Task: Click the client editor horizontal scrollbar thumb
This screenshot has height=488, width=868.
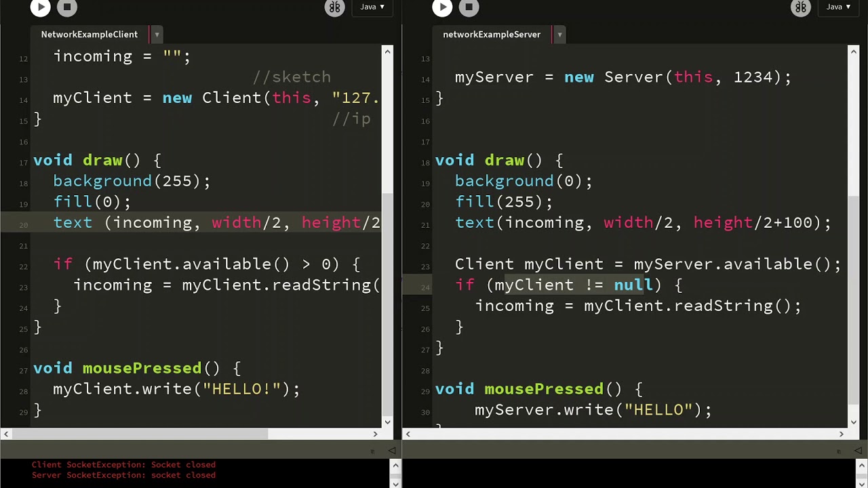Action: click(140, 434)
